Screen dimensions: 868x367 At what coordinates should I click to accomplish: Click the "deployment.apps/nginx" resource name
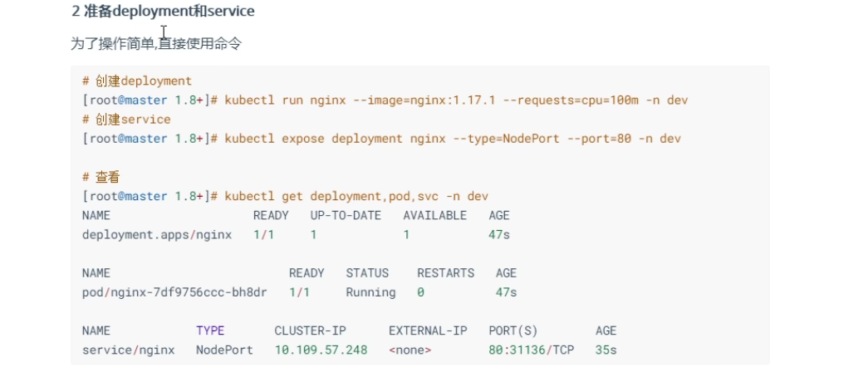tap(157, 234)
